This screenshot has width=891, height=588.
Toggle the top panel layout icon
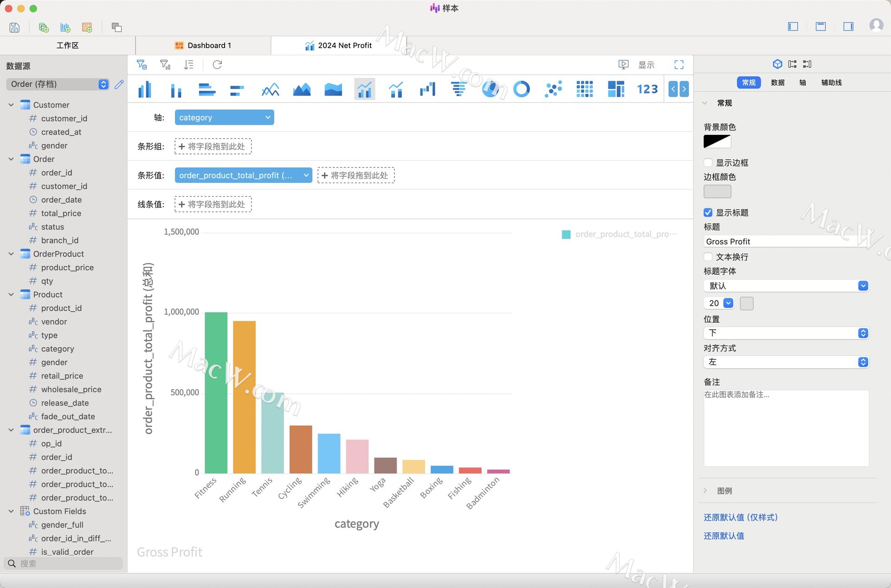coord(821,26)
